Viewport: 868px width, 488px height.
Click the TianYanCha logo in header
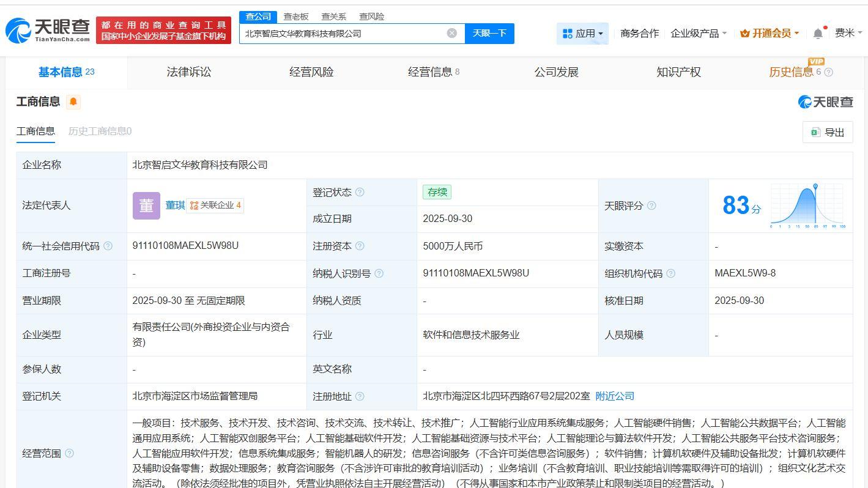pos(48,30)
